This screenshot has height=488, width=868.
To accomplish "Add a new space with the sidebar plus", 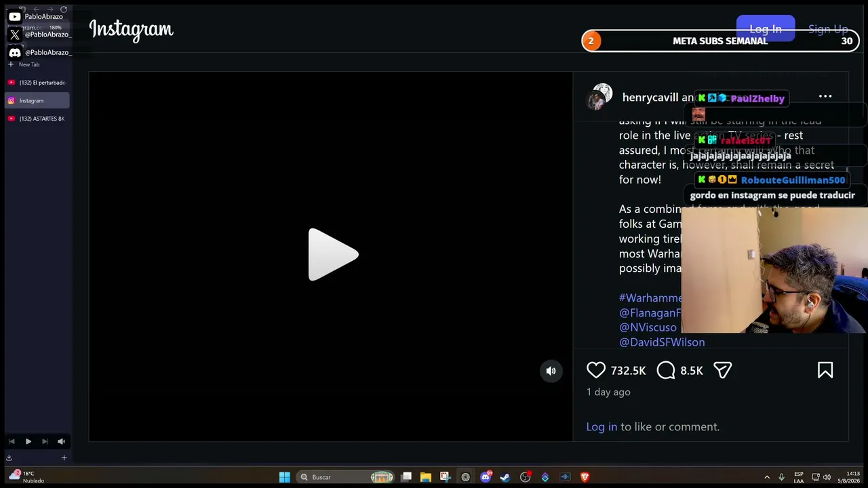I will [64, 457].
